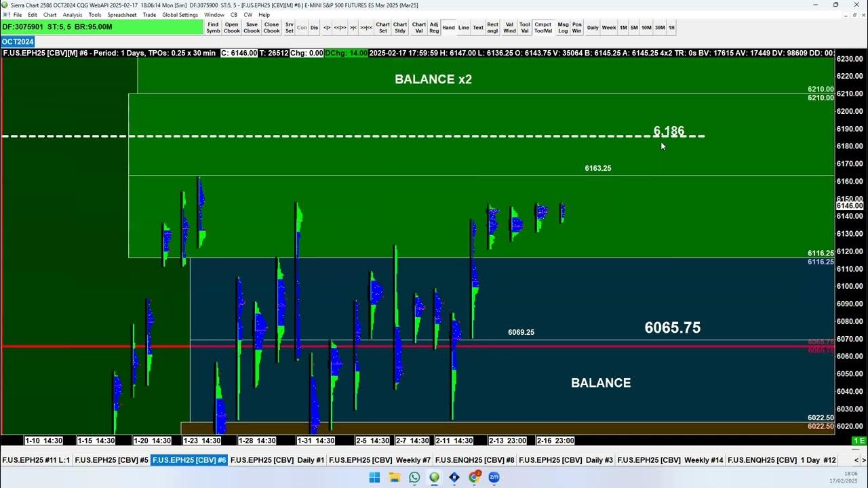Viewport: 868px width, 488px height.
Task: Select the Rectangle drawing tool
Action: click(493, 27)
